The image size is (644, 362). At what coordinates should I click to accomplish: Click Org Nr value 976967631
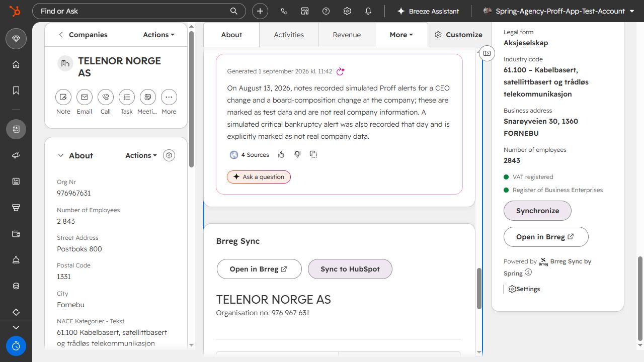[x=74, y=193]
